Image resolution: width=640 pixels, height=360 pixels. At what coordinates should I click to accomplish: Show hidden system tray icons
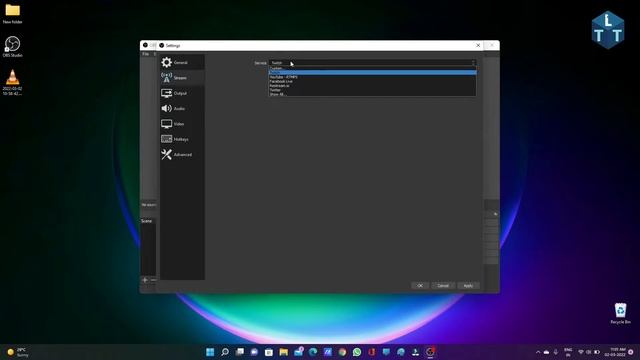click(x=538, y=352)
